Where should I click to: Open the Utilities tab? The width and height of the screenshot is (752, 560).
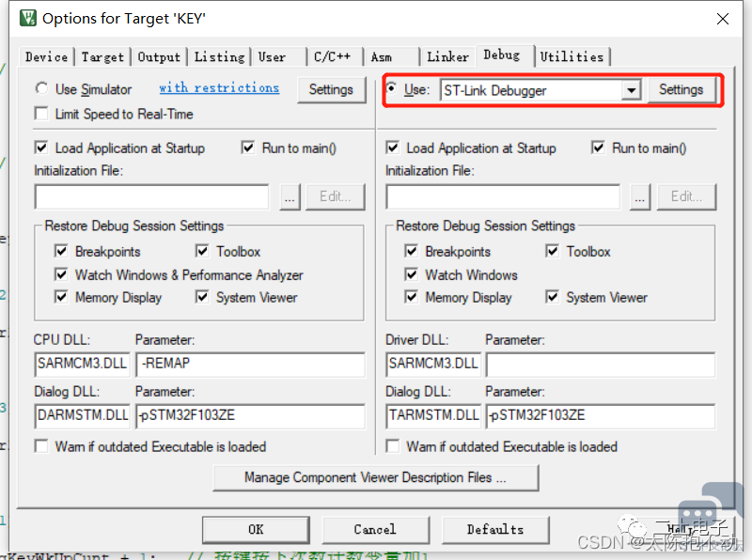coord(572,57)
